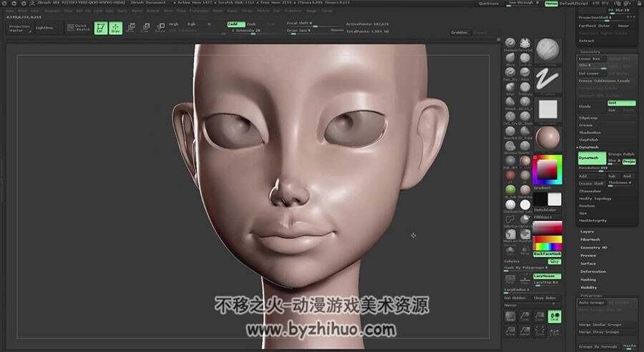Viewport: 644px width, 352px height.
Task: Select the Move brush icon
Action: click(510, 59)
